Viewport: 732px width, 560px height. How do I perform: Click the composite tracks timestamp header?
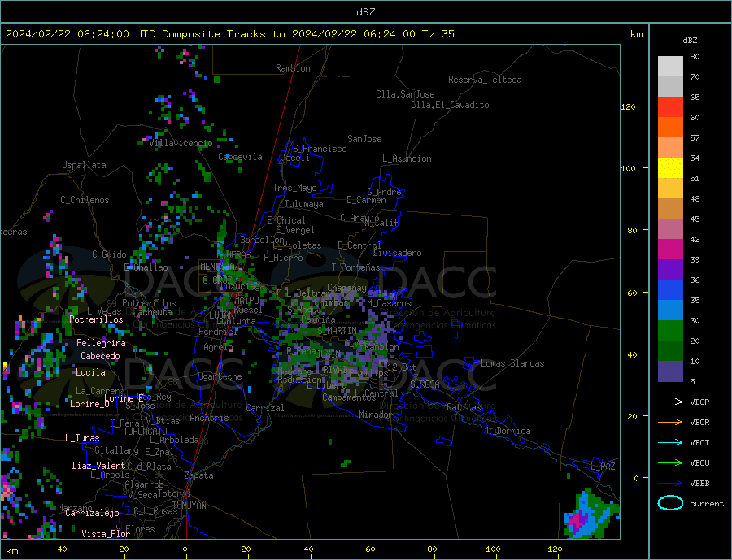point(229,34)
